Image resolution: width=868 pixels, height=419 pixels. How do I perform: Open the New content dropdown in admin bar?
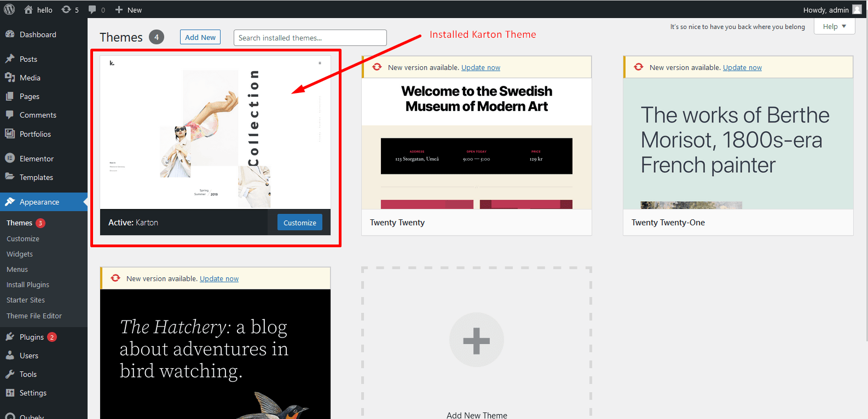point(129,10)
